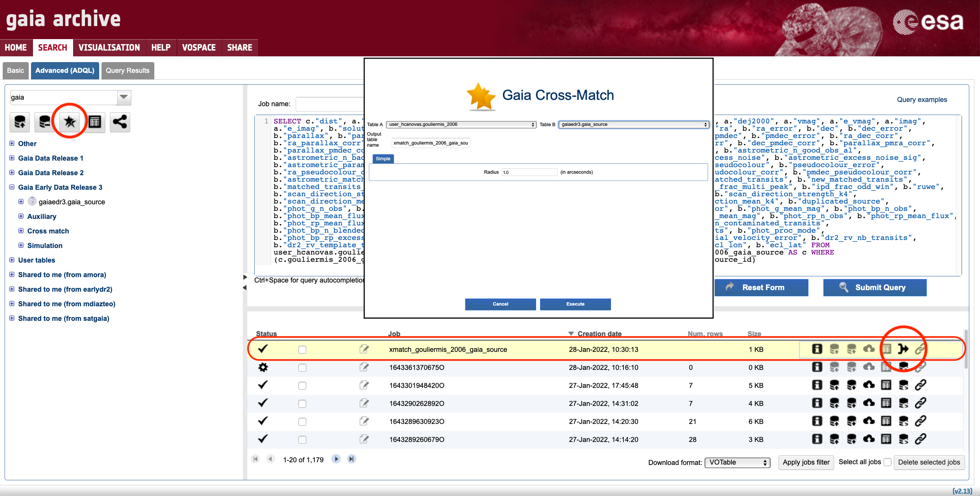The image size is (980, 496).
Task: Click the Output table name field
Action: [431, 143]
